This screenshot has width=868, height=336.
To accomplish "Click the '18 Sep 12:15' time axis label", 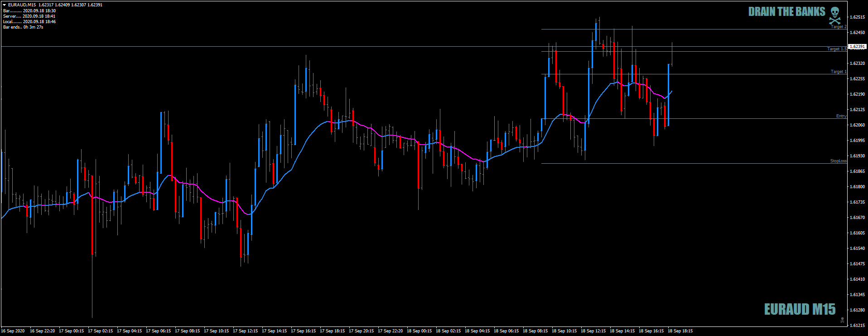I will pyautogui.click(x=593, y=331).
